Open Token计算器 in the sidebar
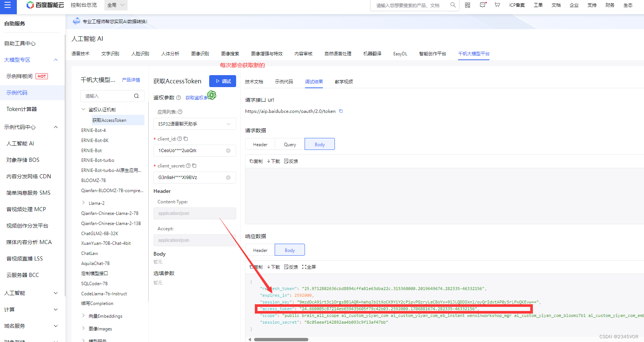The height and width of the screenshot is (342, 644). tap(22, 109)
